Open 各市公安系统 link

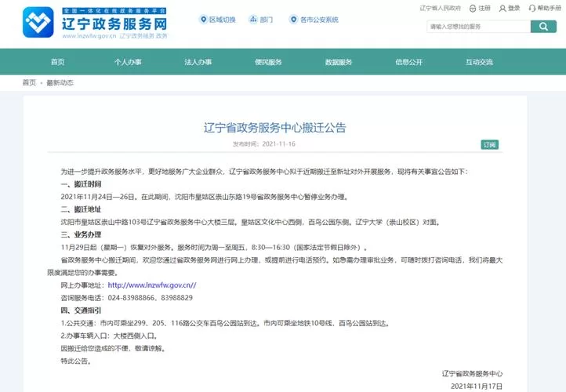319,20
